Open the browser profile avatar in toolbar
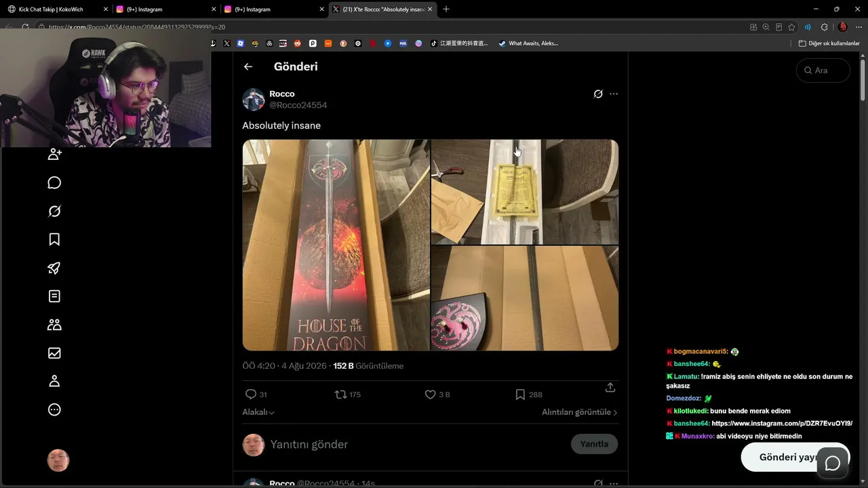The width and height of the screenshot is (868, 488). point(843,27)
